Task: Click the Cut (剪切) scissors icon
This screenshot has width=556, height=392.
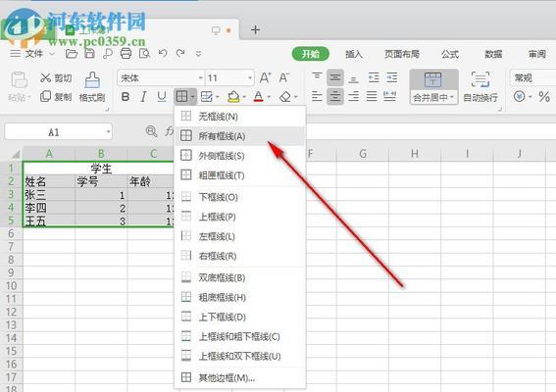Action: pos(46,77)
